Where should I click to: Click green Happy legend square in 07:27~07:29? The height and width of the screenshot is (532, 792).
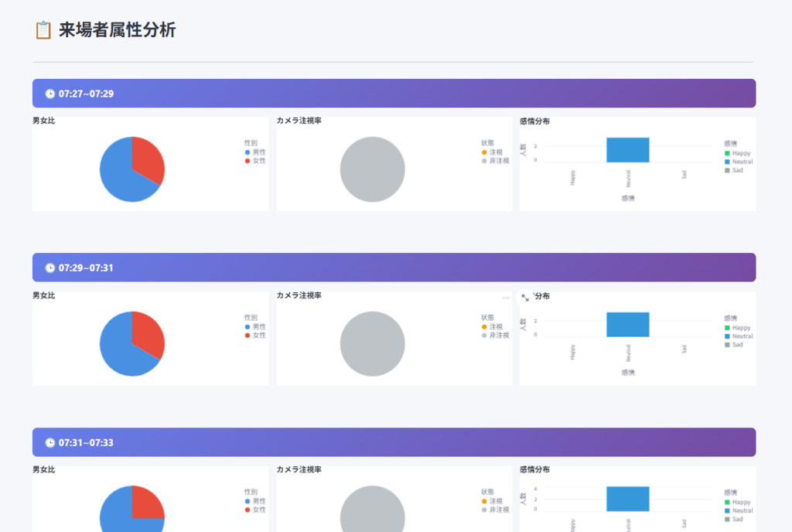pos(727,153)
